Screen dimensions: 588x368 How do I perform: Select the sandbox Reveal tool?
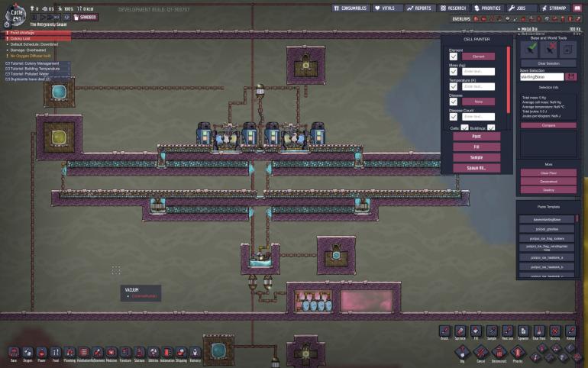[570, 332]
